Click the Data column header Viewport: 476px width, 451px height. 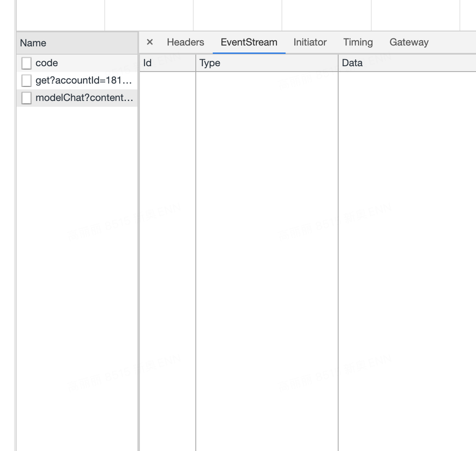[407, 63]
